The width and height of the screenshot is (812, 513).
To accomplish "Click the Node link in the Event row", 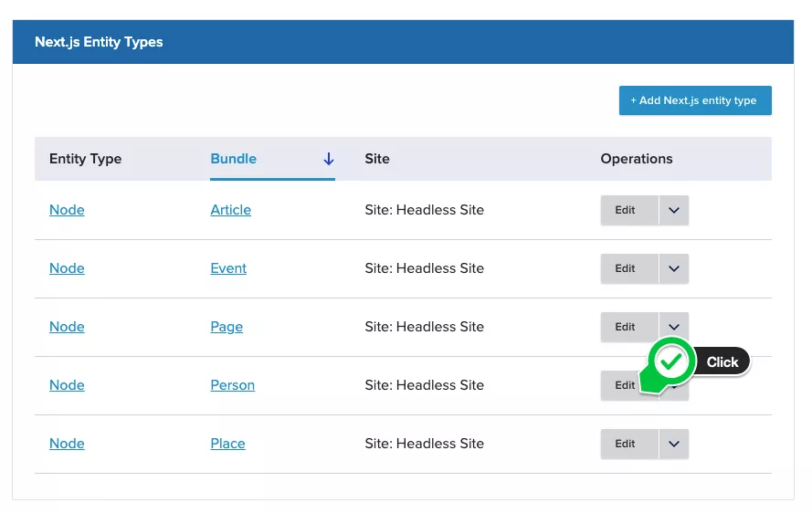I will [67, 268].
